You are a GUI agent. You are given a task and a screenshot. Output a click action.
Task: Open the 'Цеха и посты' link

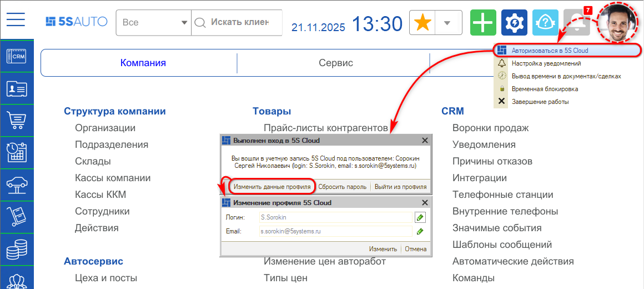click(x=106, y=278)
